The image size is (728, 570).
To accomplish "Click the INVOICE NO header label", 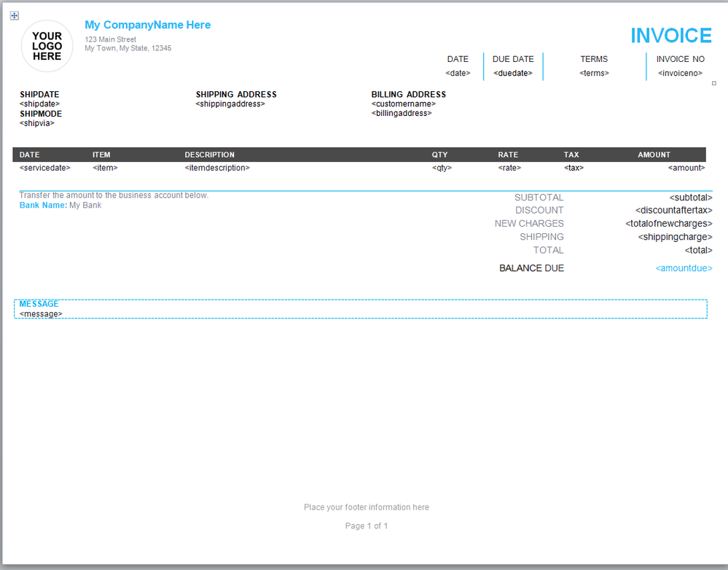I will [680, 59].
